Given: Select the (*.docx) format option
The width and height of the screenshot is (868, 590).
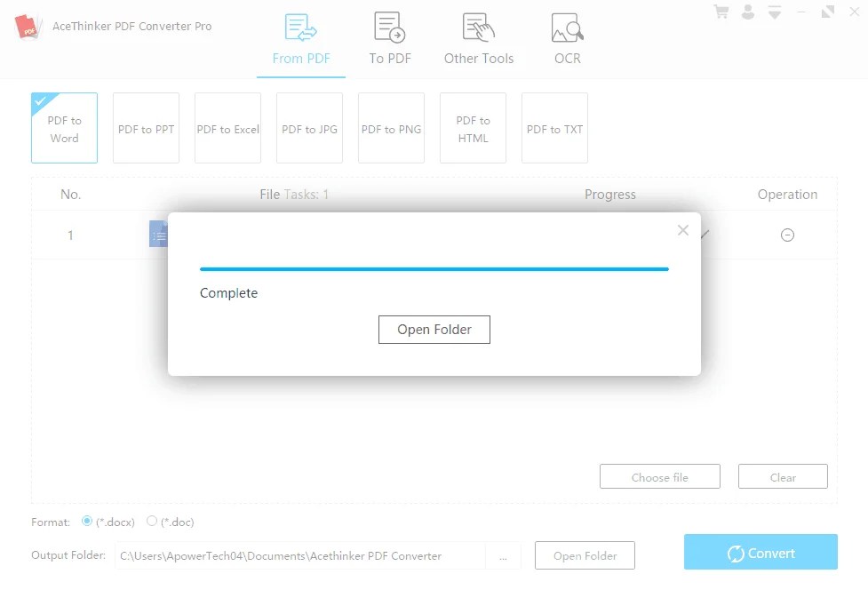Looking at the screenshot, I should pos(87,521).
